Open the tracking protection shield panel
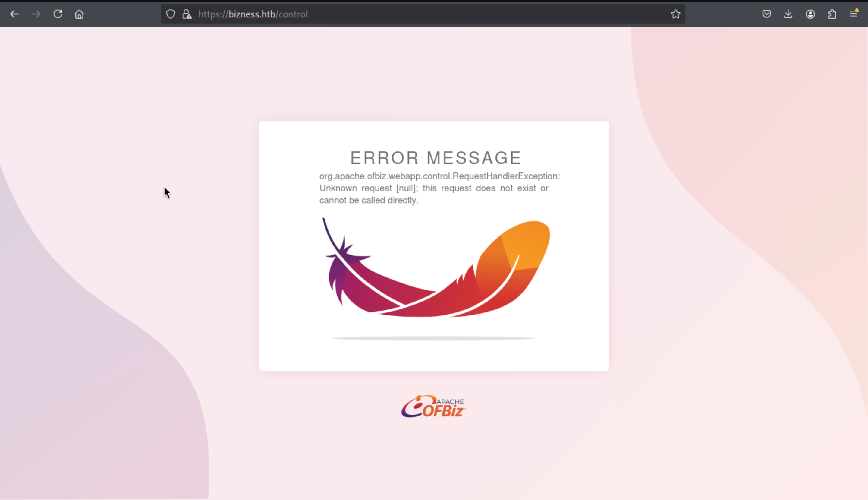The width and height of the screenshot is (868, 500). click(171, 14)
